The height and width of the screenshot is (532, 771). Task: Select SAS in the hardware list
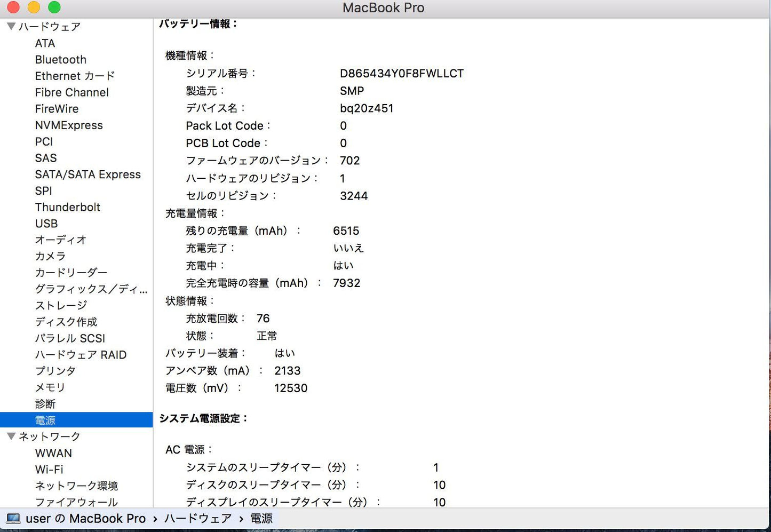click(46, 158)
